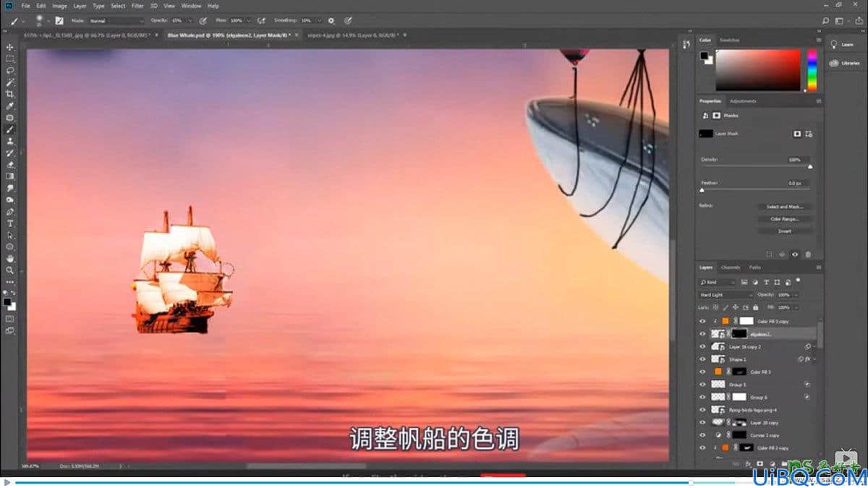Filter layers by type layer icon

tap(766, 282)
